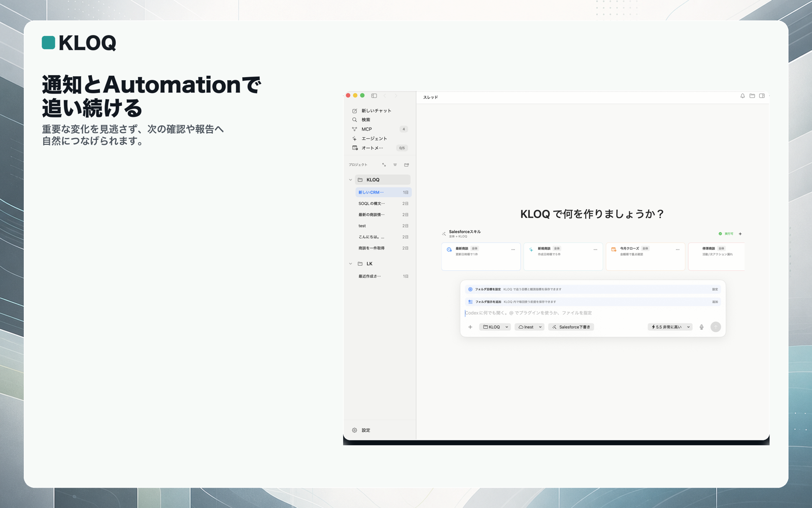The width and height of the screenshot is (812, 508).
Task: Open the 新規商談 skill card
Action: [563, 257]
